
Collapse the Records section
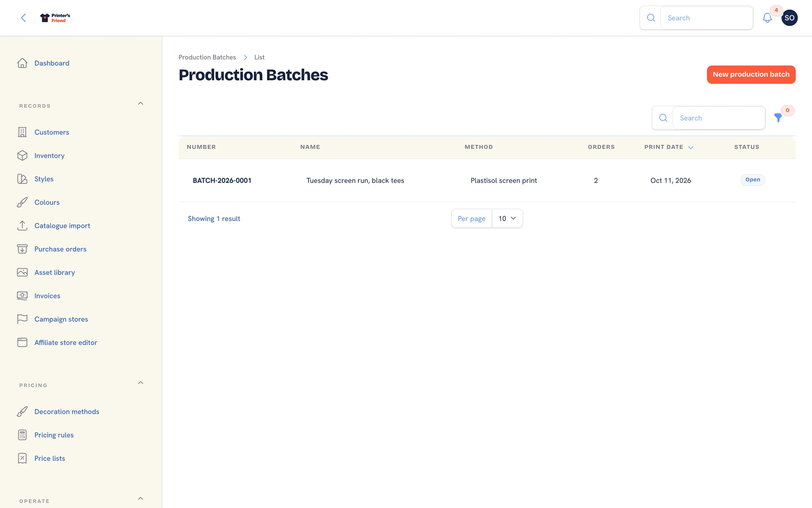(x=141, y=103)
